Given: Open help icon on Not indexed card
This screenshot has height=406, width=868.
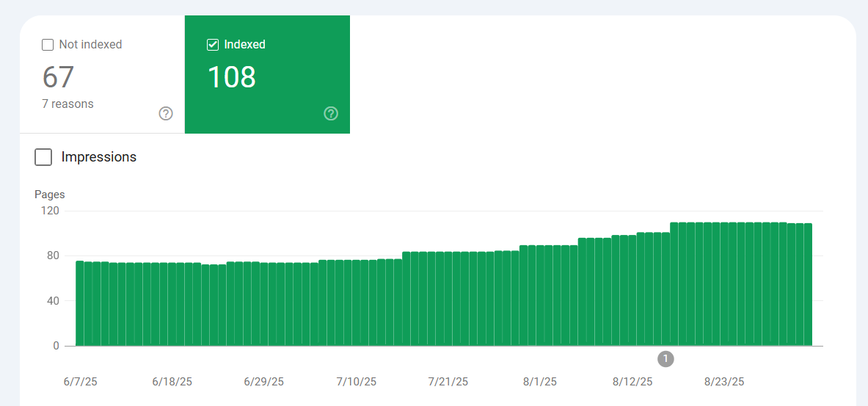Looking at the screenshot, I should 166,114.
